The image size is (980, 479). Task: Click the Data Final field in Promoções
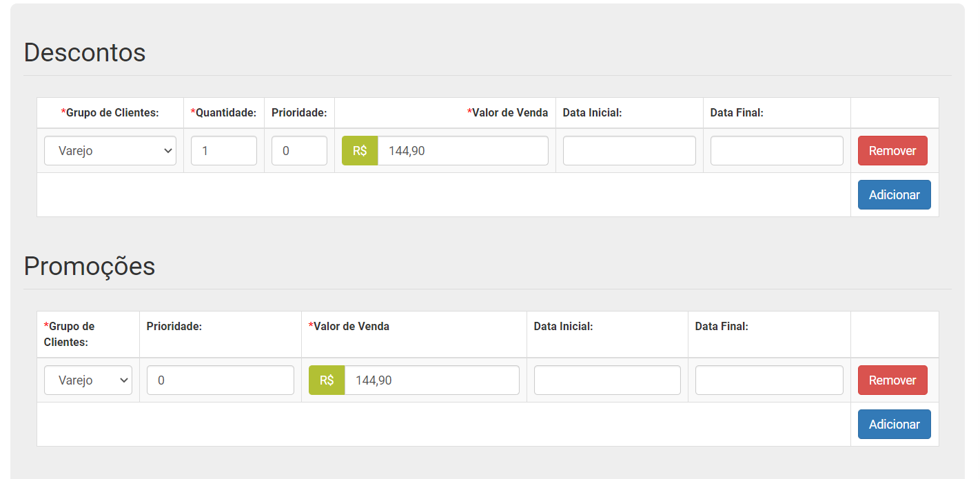(769, 380)
